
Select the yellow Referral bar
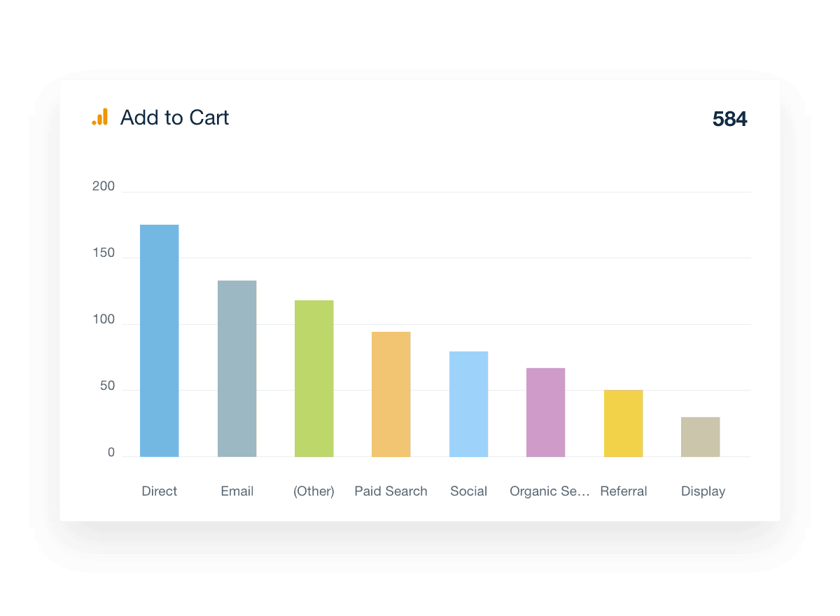(x=623, y=423)
